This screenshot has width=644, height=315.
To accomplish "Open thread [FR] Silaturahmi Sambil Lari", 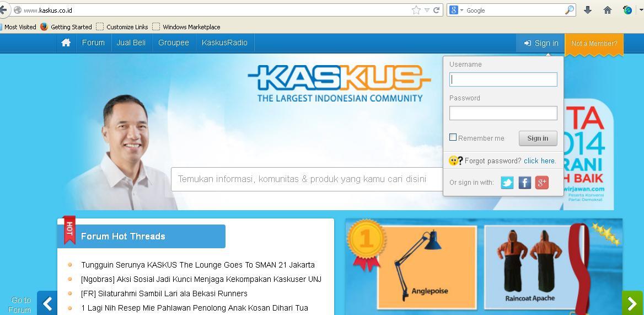I will pos(164,293).
